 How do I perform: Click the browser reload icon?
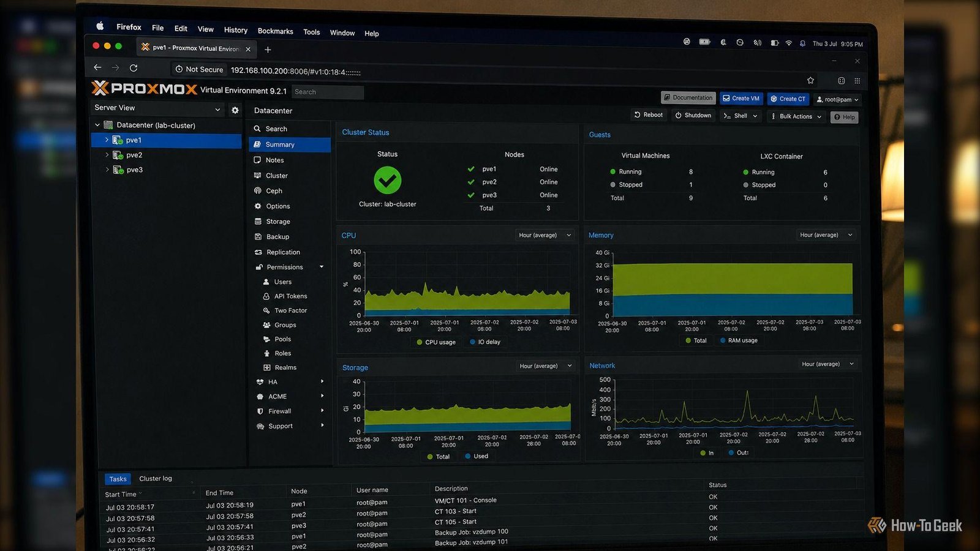point(134,68)
